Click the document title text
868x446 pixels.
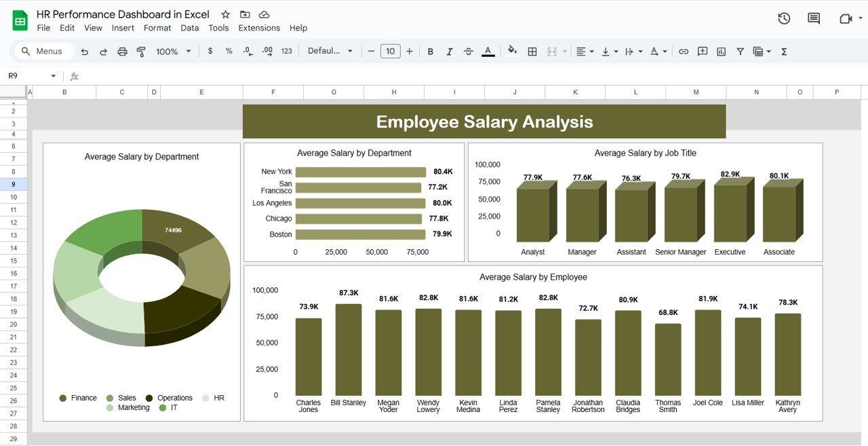(123, 14)
